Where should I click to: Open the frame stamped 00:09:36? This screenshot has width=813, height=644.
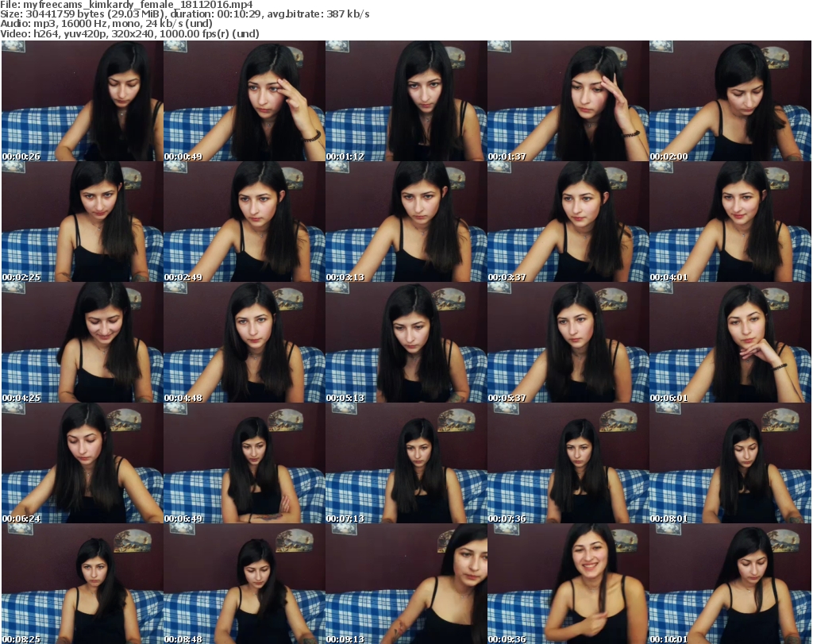pyautogui.click(x=568, y=584)
